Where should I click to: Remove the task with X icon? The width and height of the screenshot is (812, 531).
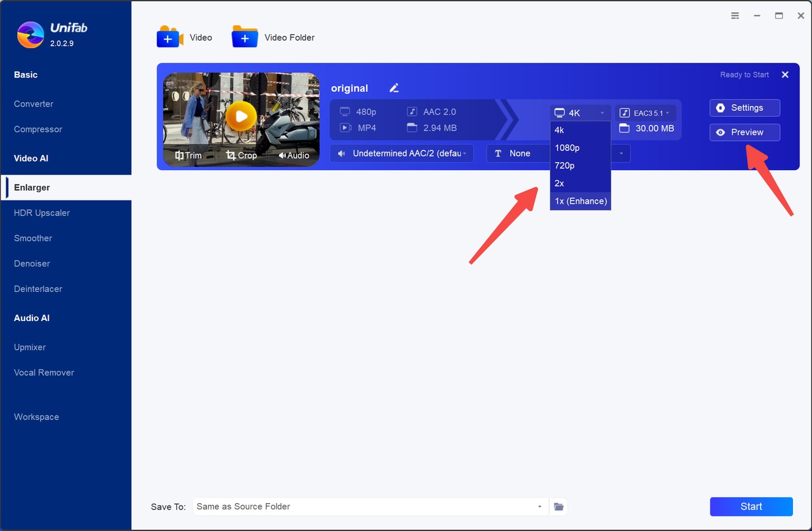785,75
